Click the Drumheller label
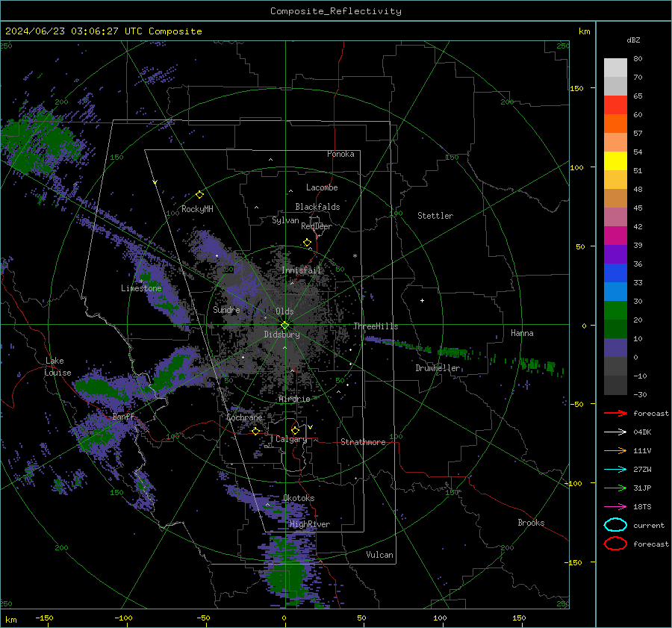 [x=438, y=368]
